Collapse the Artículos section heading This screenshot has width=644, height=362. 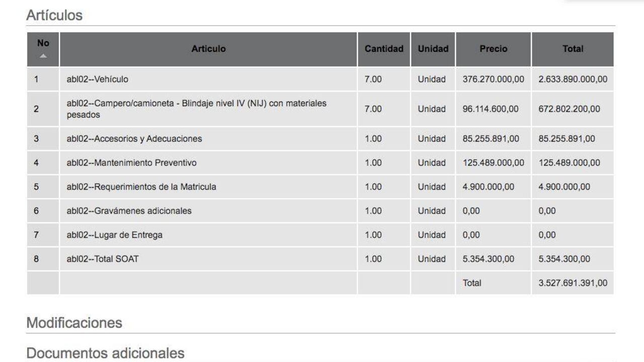(54, 15)
